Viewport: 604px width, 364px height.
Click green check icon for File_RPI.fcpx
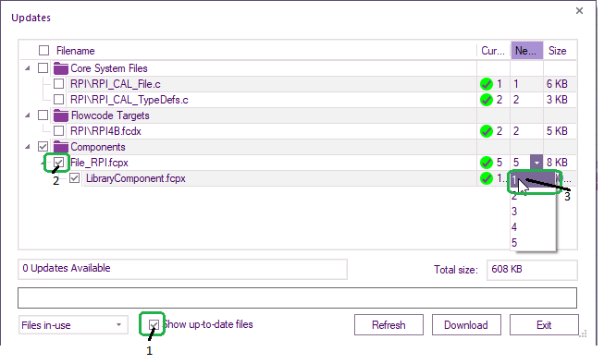[487, 163]
